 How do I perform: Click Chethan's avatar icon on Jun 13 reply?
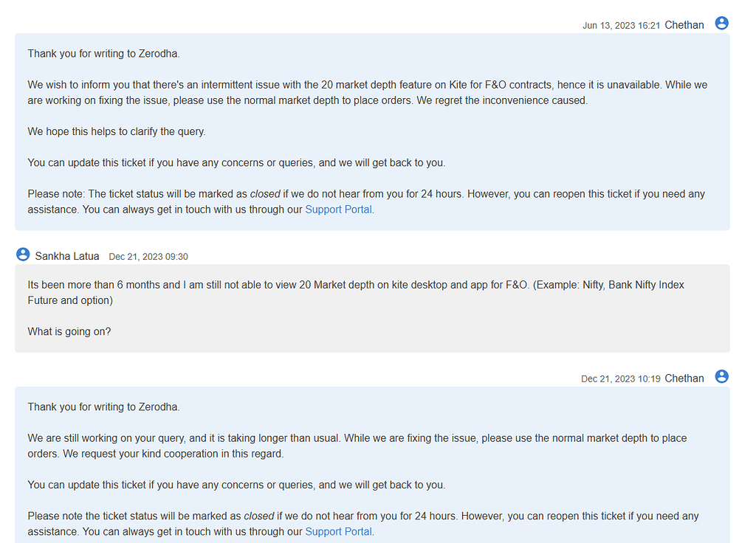pos(721,23)
